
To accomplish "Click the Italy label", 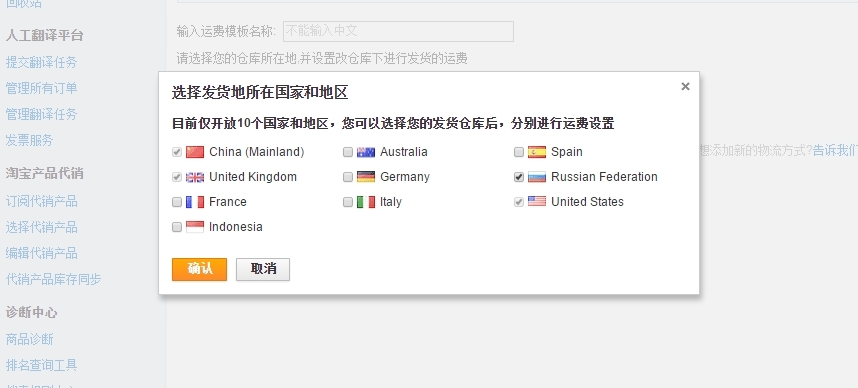I will coord(391,202).
